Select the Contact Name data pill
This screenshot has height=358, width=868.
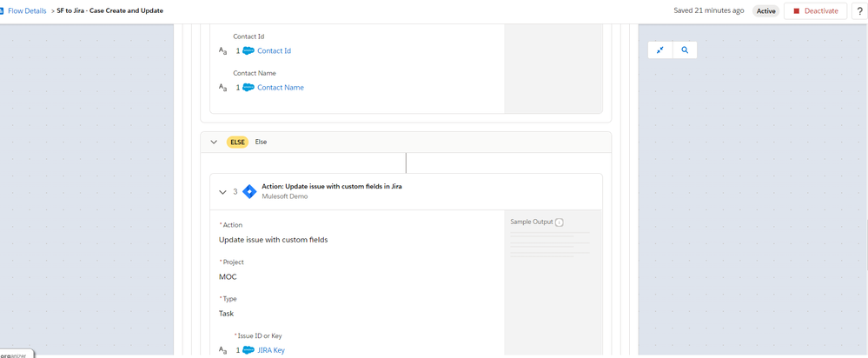[281, 88]
